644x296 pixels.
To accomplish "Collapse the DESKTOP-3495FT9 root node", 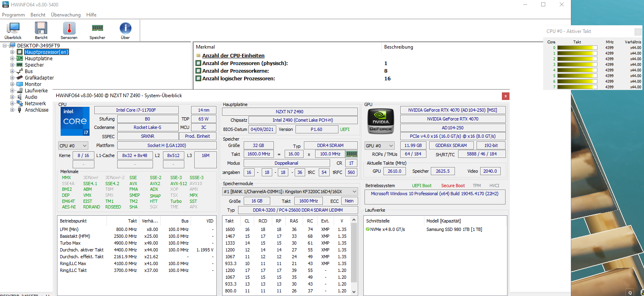I will (5, 45).
